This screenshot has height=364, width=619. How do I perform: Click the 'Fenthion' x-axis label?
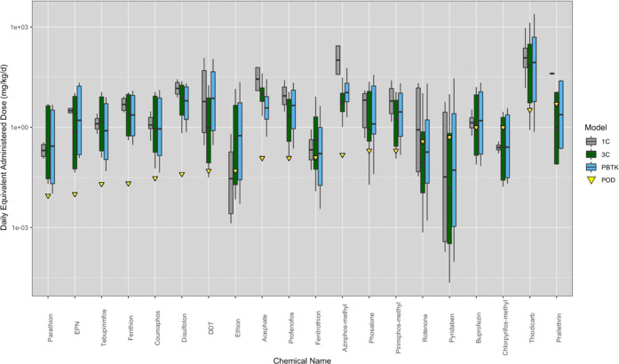click(x=131, y=328)
